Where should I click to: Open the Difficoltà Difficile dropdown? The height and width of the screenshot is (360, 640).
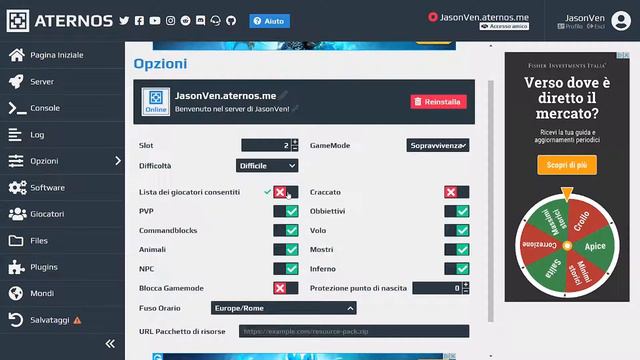pyautogui.click(x=267, y=166)
